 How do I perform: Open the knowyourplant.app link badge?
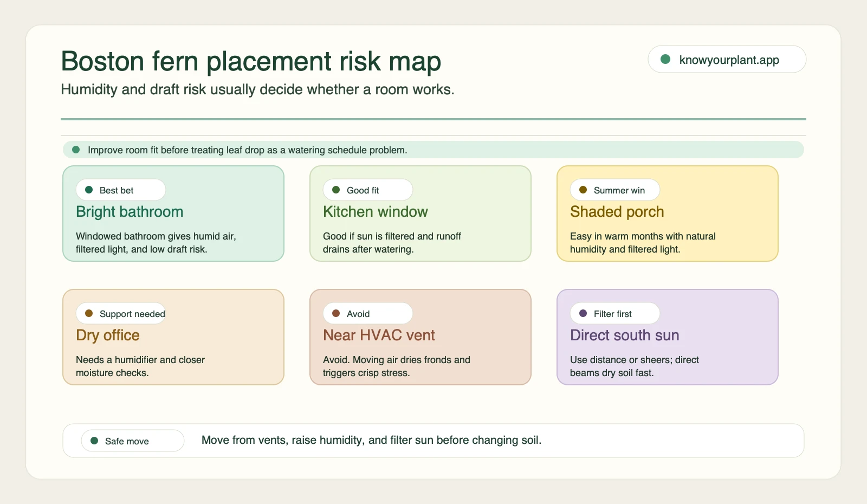pos(727,59)
